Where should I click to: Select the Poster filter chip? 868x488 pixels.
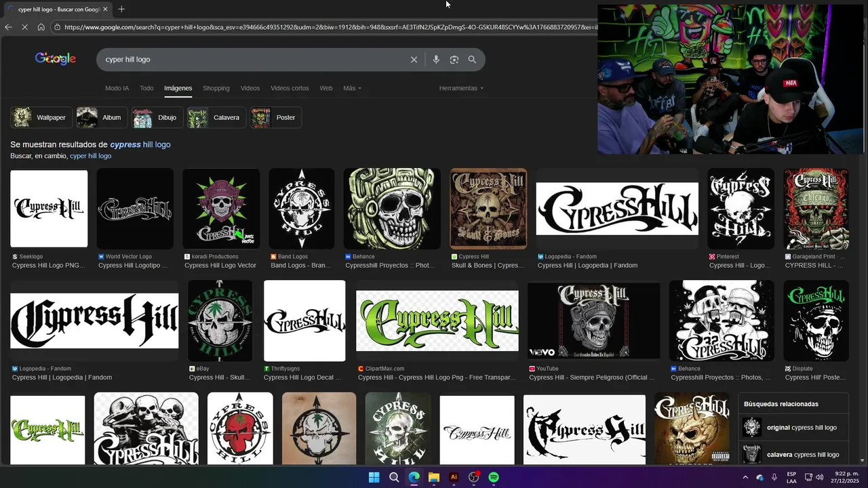tap(275, 117)
